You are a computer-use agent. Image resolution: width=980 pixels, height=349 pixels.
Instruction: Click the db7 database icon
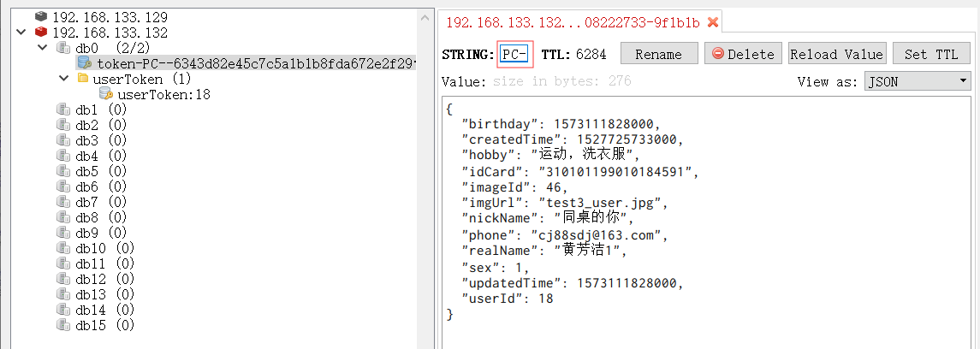coord(63,202)
